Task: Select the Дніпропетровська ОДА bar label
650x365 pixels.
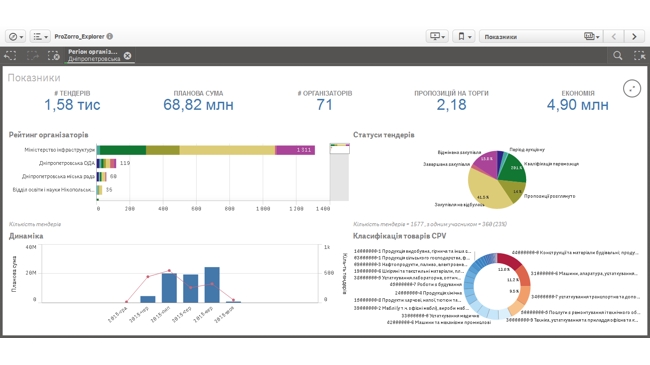Action: (x=67, y=163)
